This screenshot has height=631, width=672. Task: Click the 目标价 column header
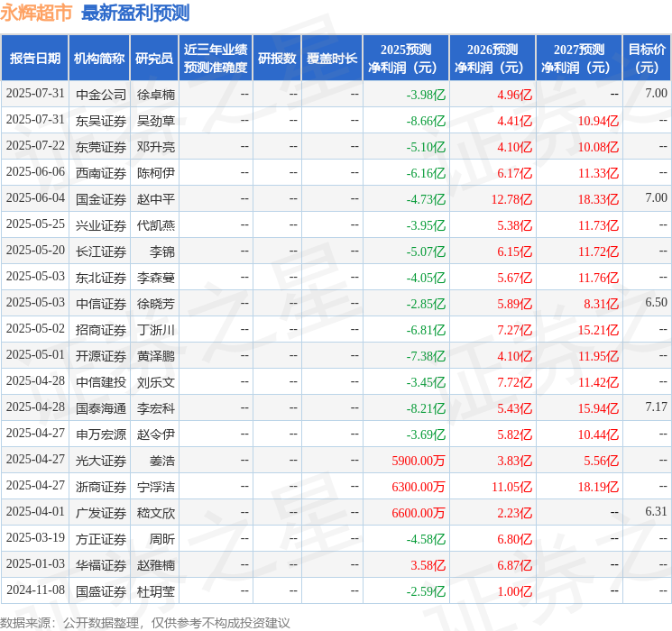click(647, 58)
